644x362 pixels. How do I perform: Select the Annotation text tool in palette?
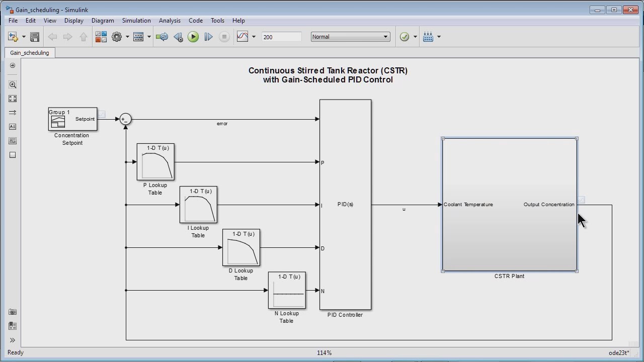coord(13,127)
